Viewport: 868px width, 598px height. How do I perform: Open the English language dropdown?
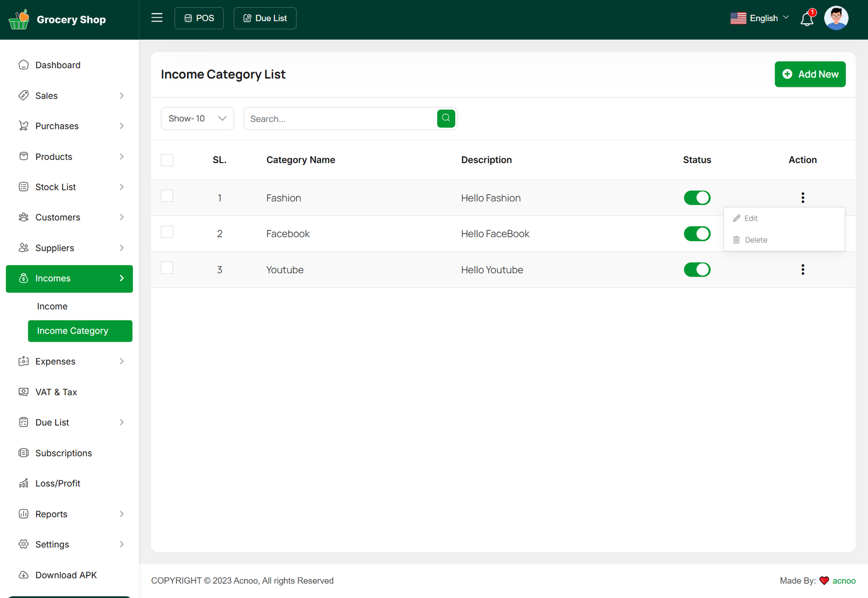pyautogui.click(x=759, y=18)
